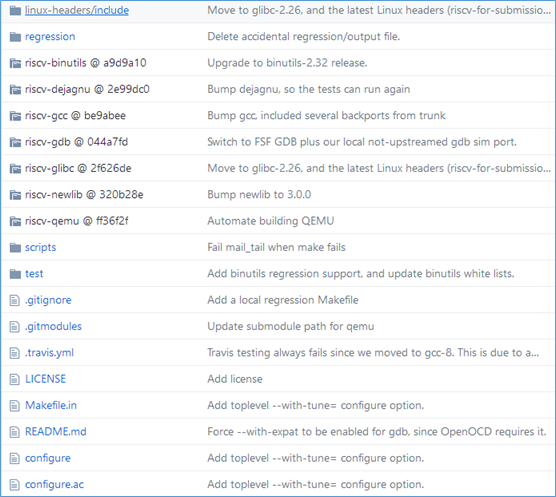The image size is (556, 497).
Task: Open commit 'Automate building QEMU'
Action: 271,221
